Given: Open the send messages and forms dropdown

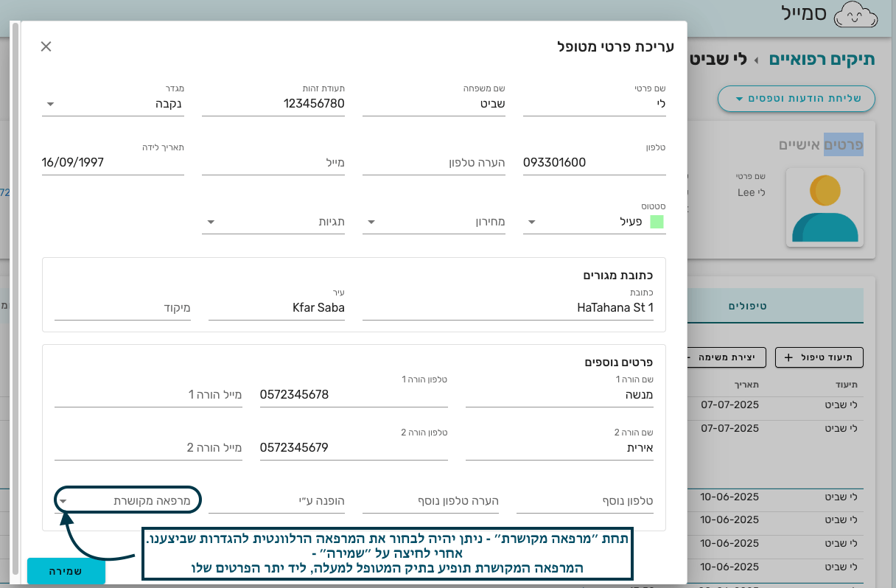Looking at the screenshot, I should point(797,99).
